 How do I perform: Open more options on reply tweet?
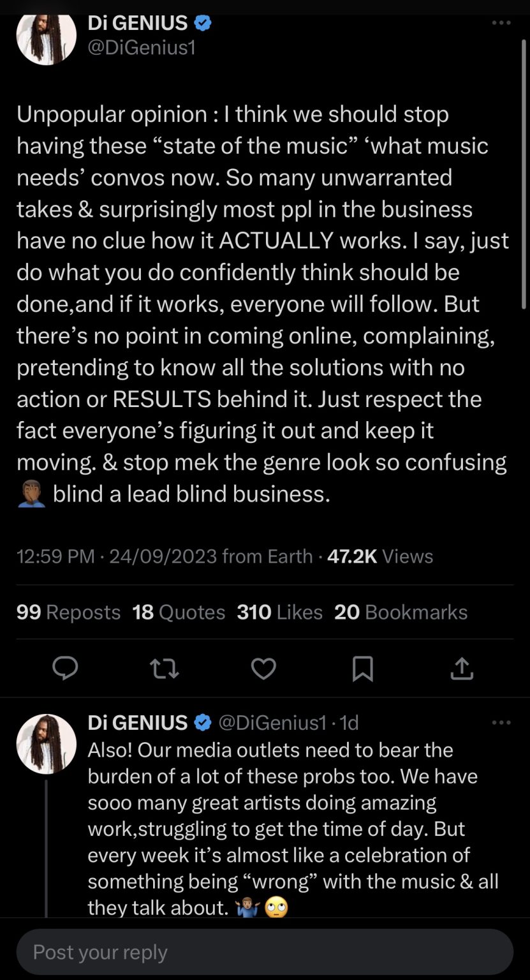point(501,723)
